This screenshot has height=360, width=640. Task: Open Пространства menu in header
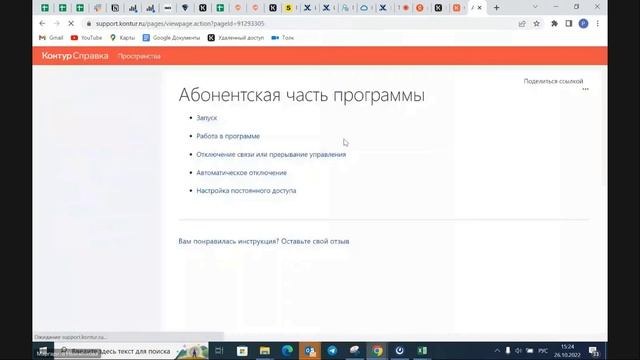point(139,56)
